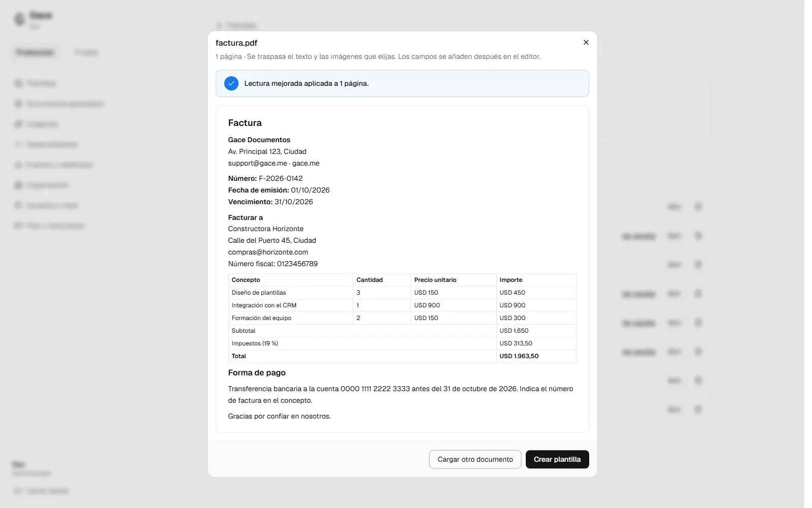
Task: Click the address "Av. Principal 123, Ciudad"
Action: point(267,151)
